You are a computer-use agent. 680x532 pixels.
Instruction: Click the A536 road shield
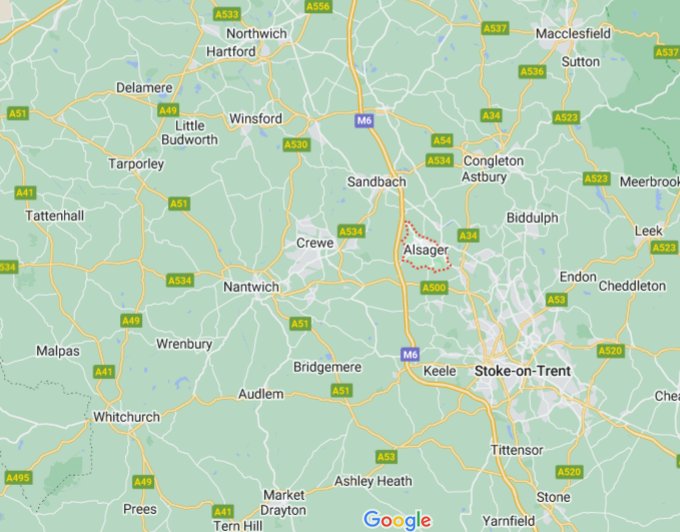[532, 72]
